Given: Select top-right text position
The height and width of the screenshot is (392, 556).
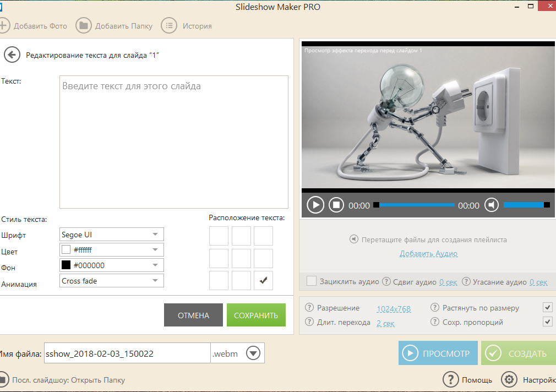Looking at the screenshot, I should pyautogui.click(x=264, y=236).
